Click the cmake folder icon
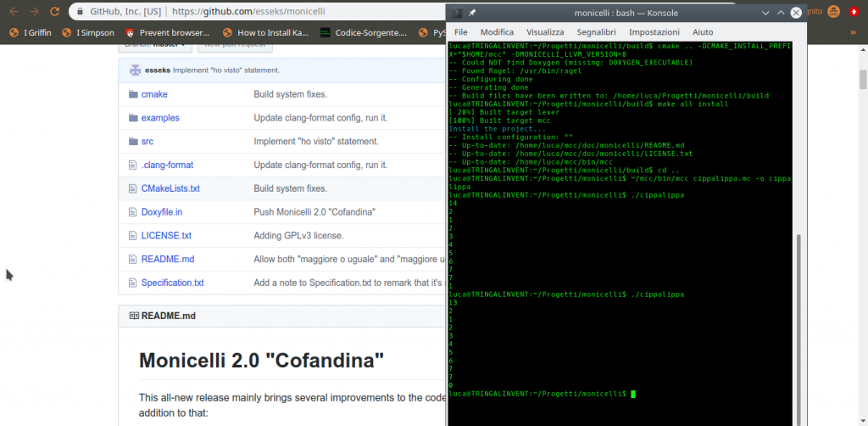 pyautogui.click(x=133, y=94)
